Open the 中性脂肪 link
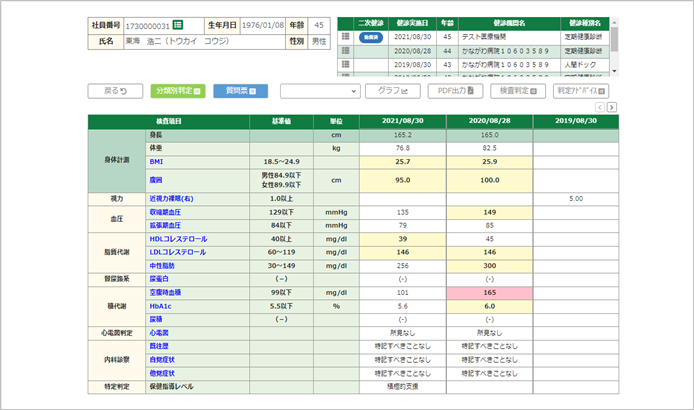694x410 pixels. click(x=162, y=266)
